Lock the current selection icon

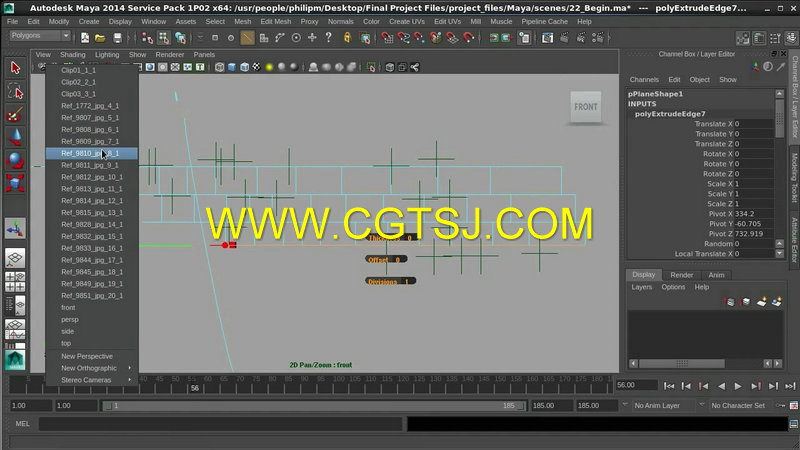tap(347, 38)
